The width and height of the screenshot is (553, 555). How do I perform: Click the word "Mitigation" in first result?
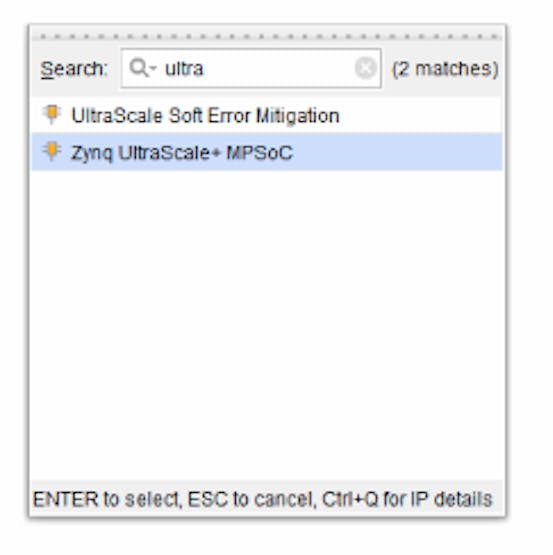[297, 116]
